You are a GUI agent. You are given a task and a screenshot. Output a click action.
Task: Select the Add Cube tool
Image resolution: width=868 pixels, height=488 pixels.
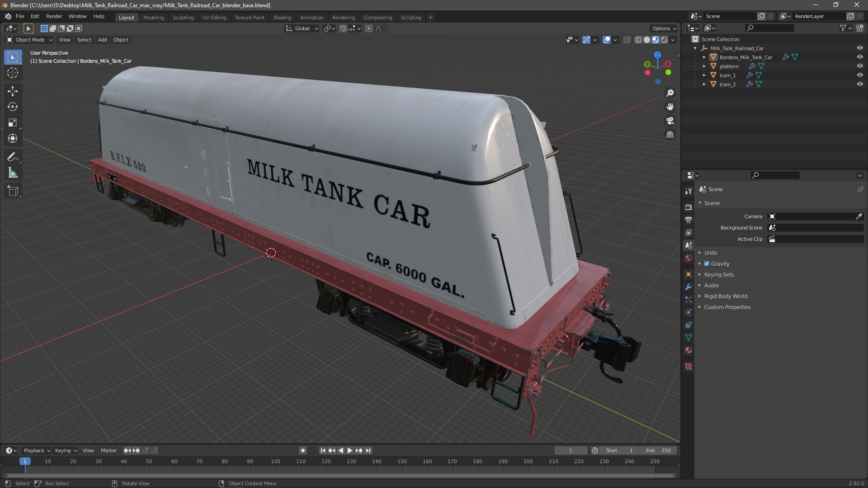click(x=13, y=191)
